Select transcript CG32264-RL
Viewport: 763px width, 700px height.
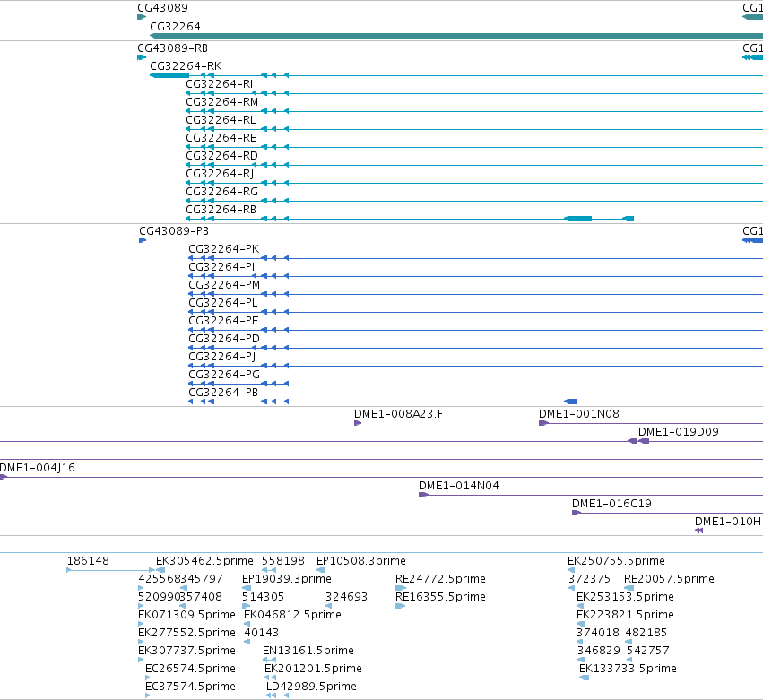221,120
